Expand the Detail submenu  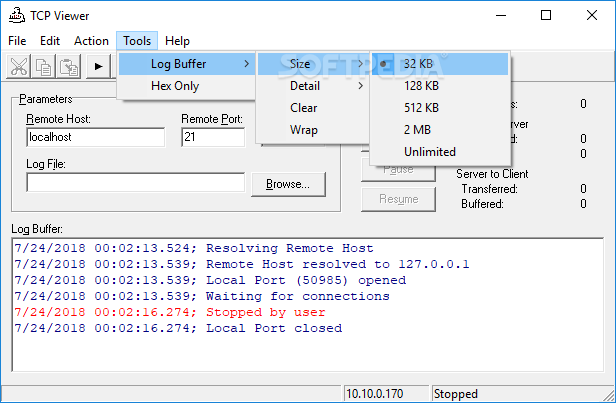tap(313, 86)
